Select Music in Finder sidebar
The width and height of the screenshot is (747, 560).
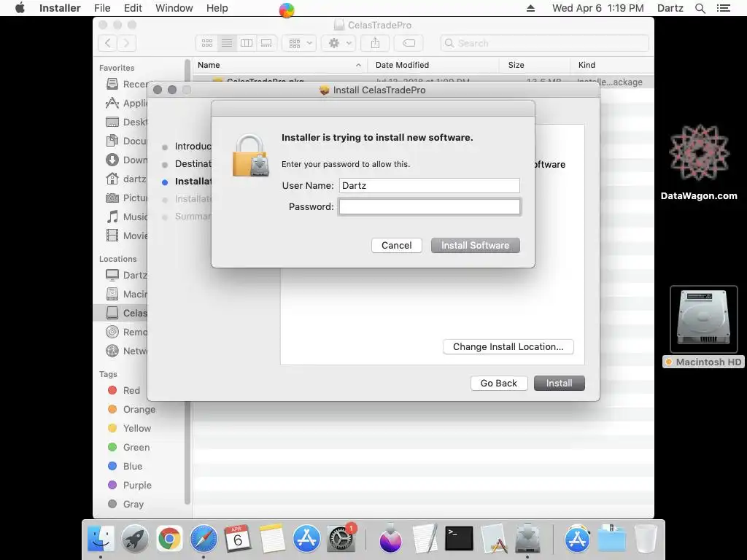click(127, 217)
